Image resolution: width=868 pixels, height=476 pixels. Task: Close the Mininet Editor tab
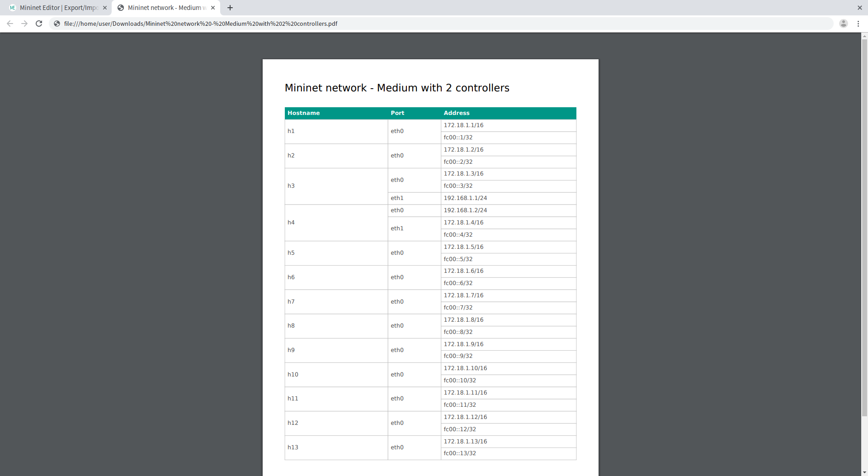pos(105,8)
